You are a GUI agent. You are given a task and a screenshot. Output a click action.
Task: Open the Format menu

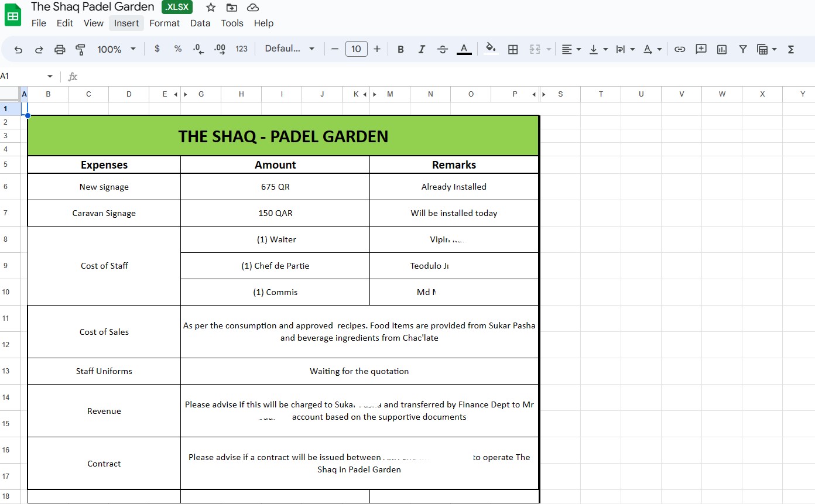tap(165, 23)
